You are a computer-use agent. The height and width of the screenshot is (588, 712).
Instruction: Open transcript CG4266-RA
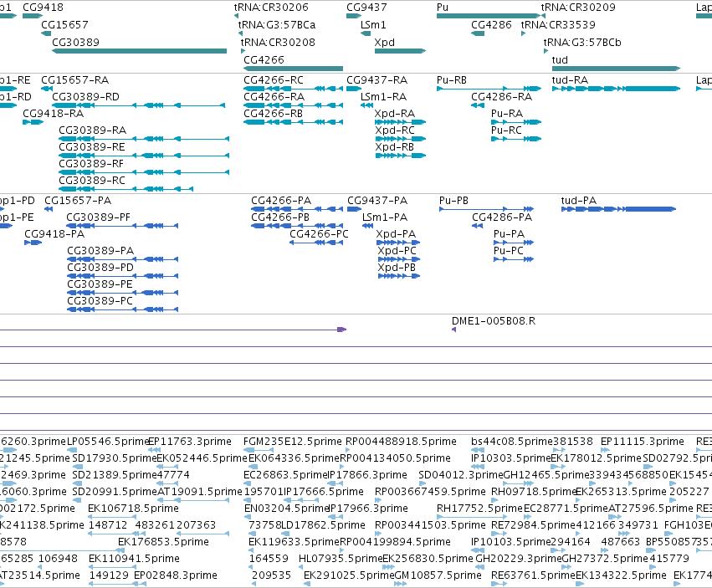coord(294,105)
